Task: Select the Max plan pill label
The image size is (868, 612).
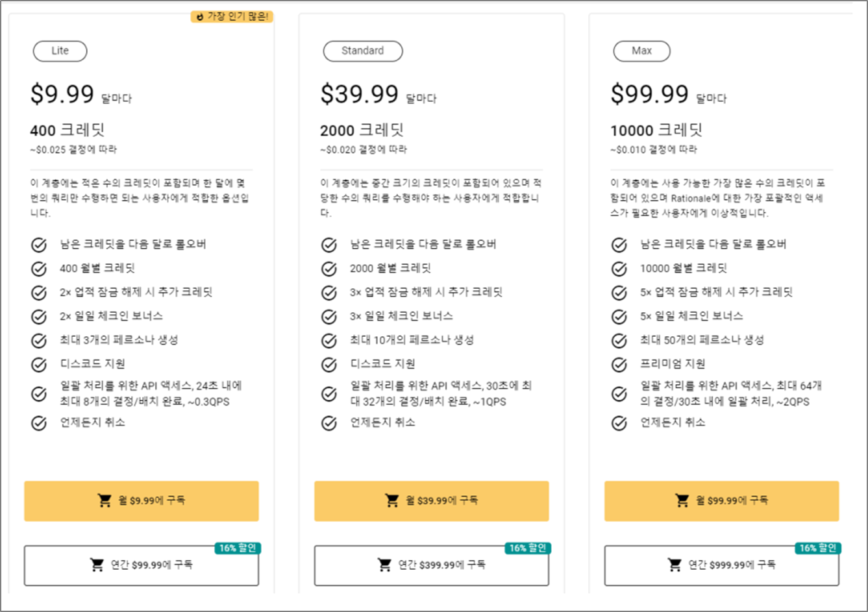Action: tap(642, 51)
